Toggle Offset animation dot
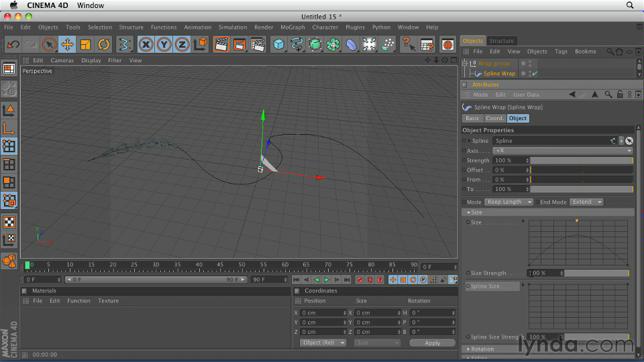 click(x=464, y=170)
